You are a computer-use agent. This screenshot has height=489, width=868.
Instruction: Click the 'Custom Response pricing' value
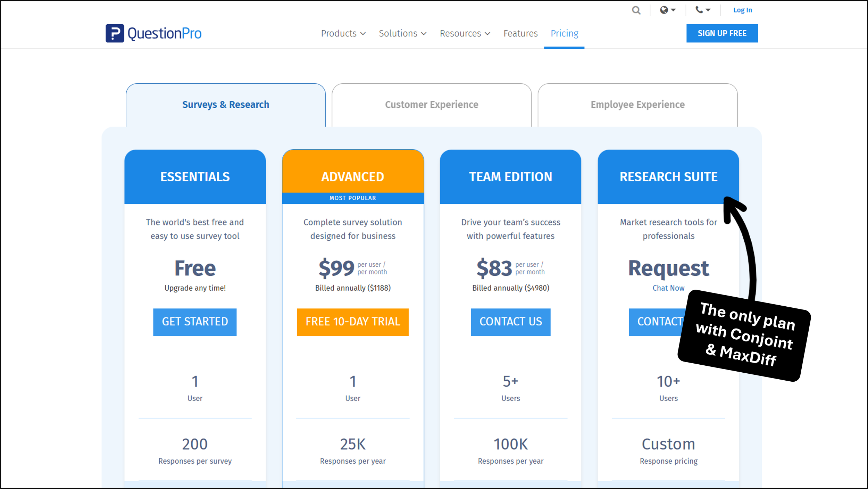pos(668,451)
